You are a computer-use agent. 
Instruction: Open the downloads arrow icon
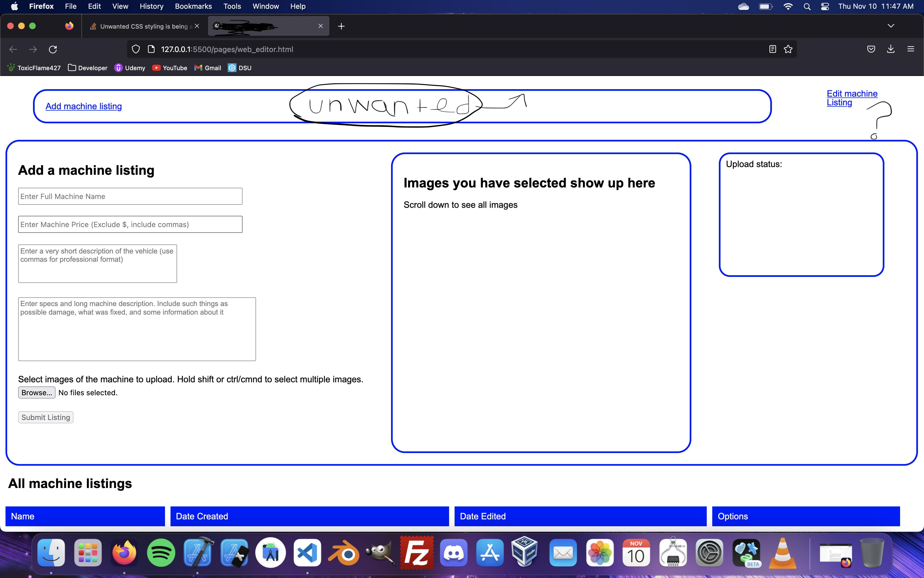[x=891, y=49]
